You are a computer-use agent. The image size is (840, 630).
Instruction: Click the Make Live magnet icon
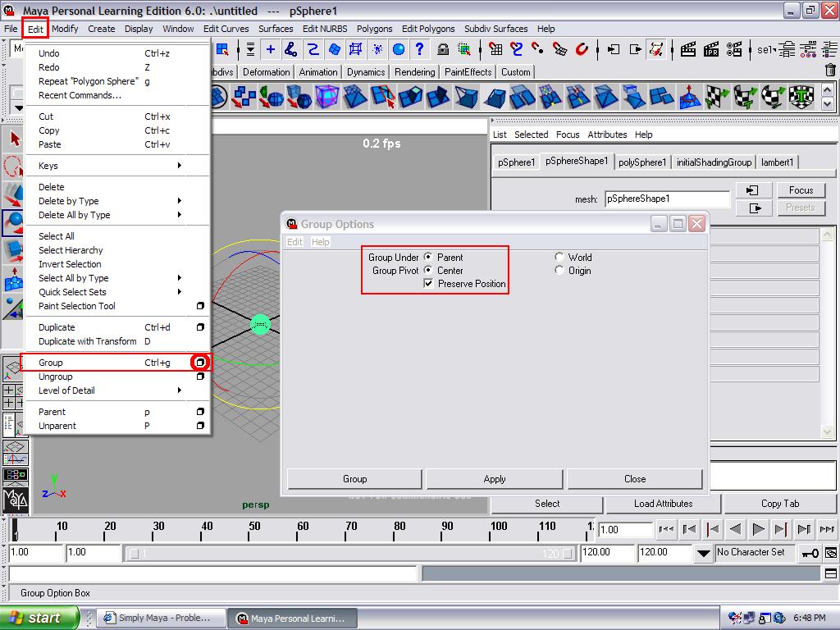[x=582, y=50]
